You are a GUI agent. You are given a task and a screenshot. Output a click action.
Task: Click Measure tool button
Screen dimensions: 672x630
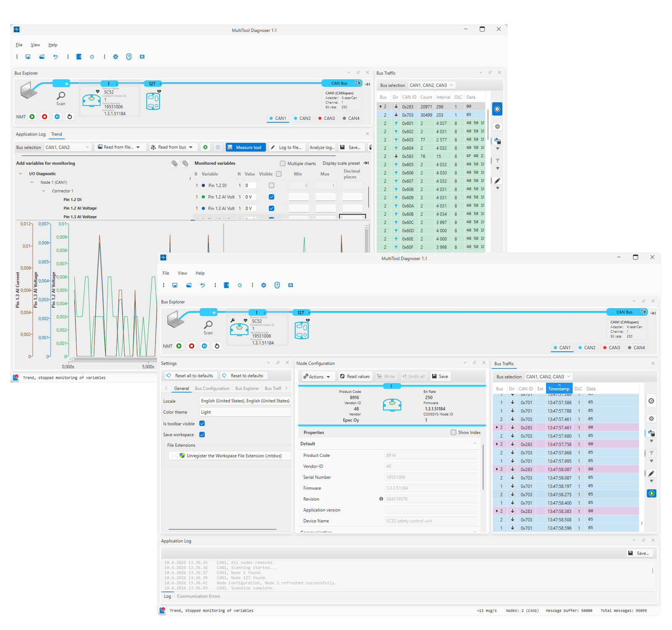(x=245, y=147)
